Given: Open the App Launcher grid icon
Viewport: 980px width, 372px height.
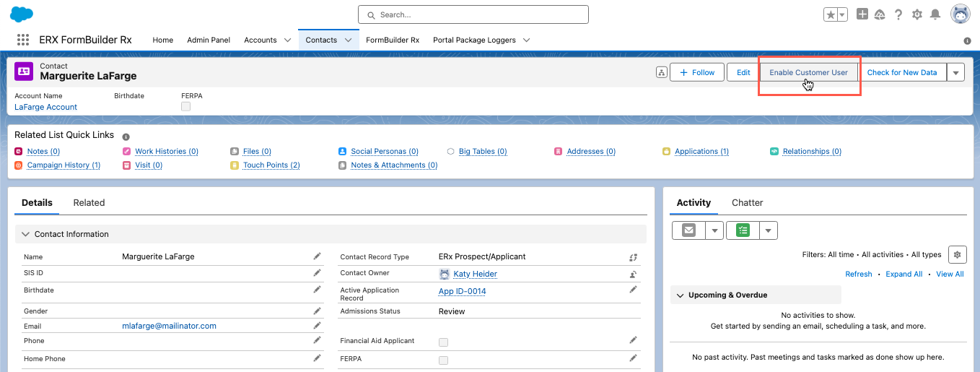Looking at the screenshot, I should point(23,40).
